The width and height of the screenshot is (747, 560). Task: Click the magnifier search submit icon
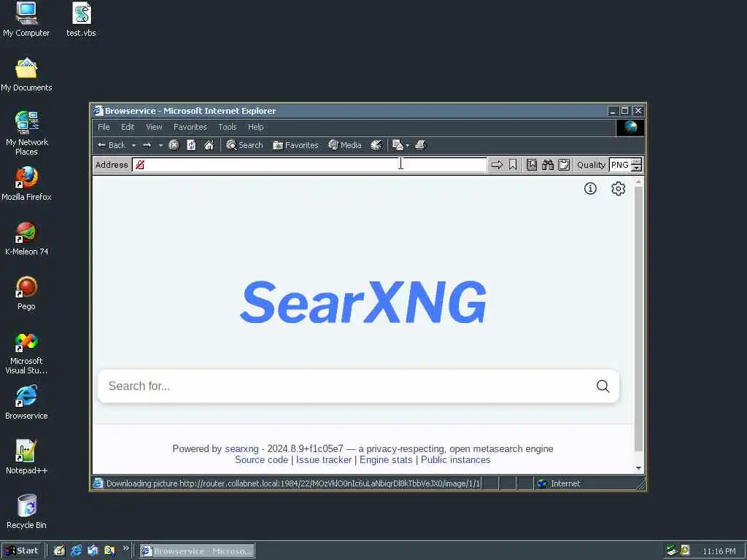click(603, 386)
